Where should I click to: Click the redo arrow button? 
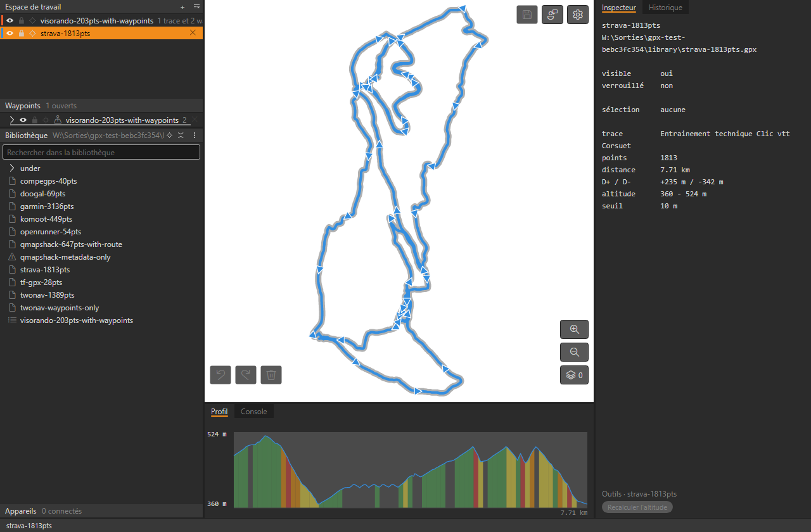[x=246, y=375]
